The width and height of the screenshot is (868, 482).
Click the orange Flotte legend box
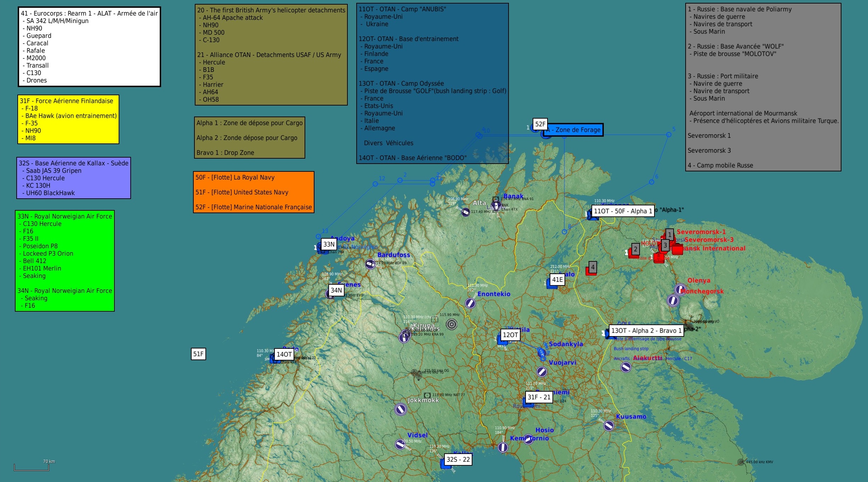click(254, 192)
